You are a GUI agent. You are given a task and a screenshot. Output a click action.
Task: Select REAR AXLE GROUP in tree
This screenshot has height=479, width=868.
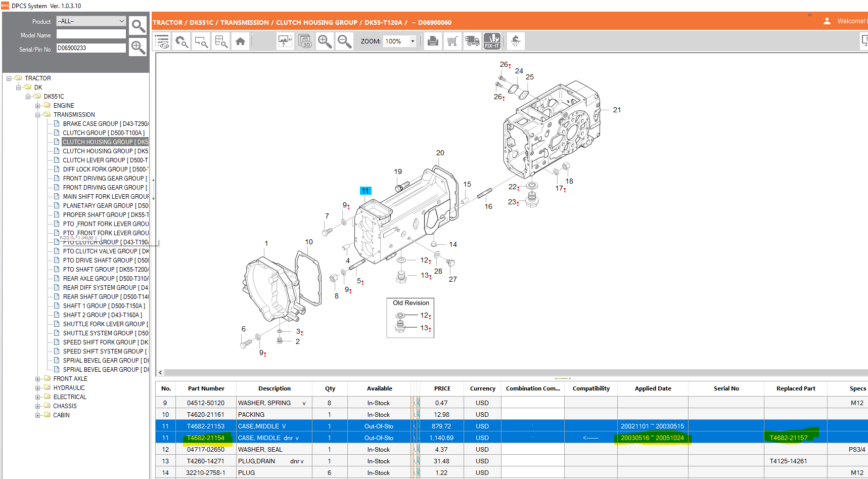(x=105, y=279)
